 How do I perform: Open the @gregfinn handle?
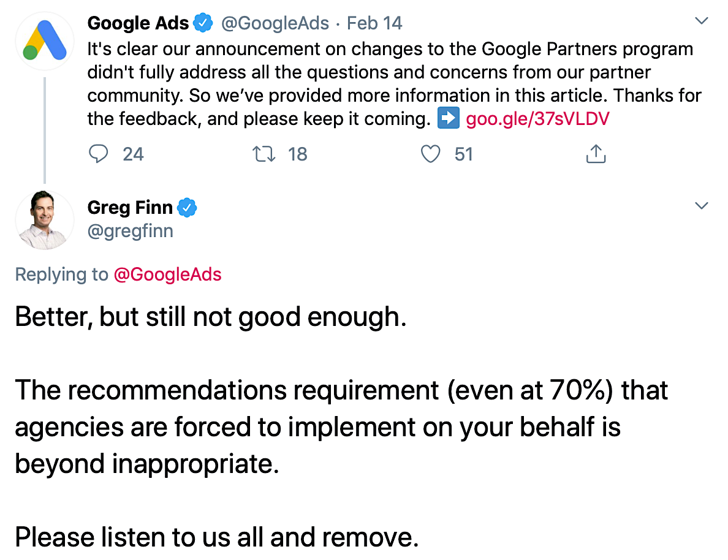(130, 231)
